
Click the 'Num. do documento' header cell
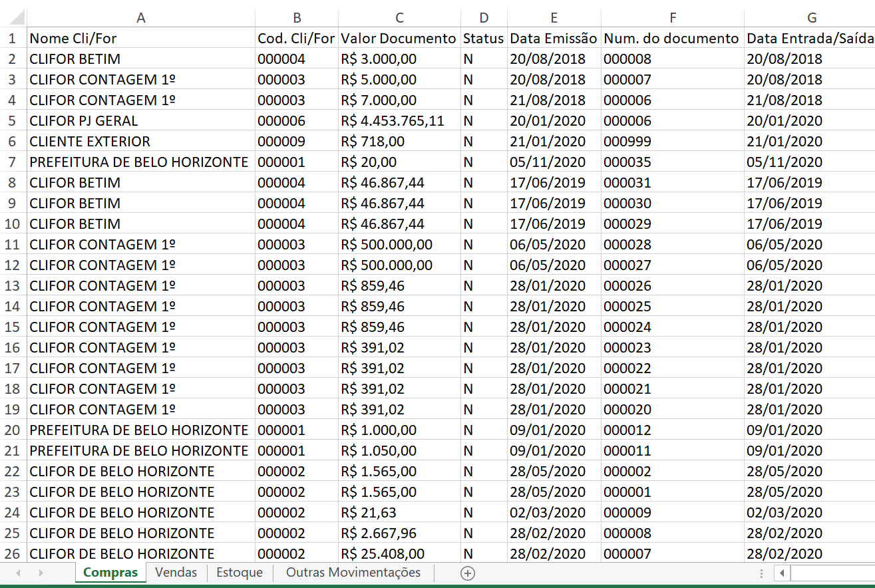pos(673,39)
